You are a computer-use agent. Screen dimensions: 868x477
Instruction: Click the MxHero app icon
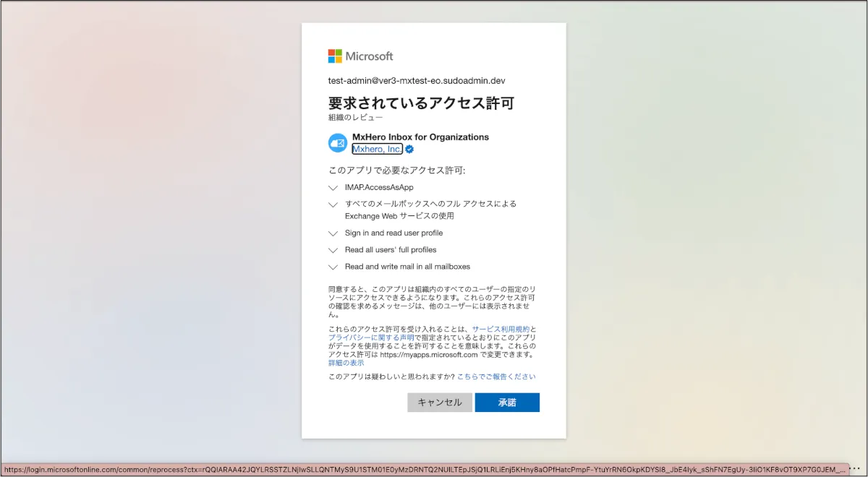pyautogui.click(x=338, y=143)
